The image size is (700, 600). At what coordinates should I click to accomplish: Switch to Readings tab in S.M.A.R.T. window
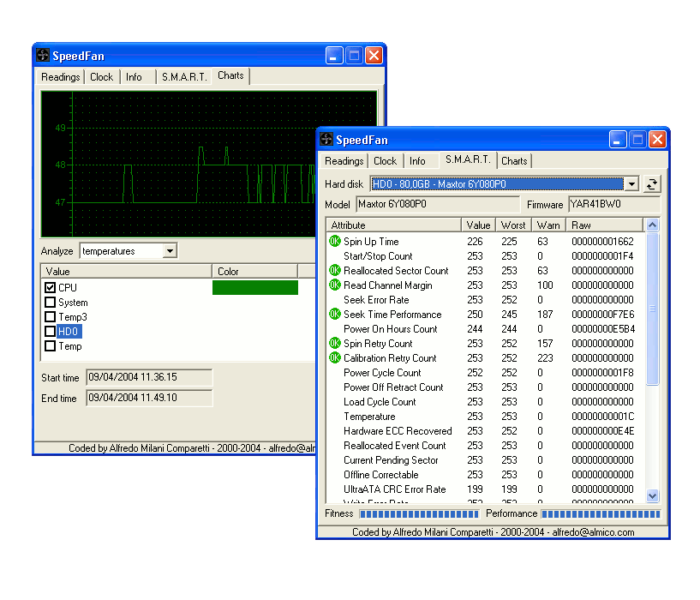344,161
